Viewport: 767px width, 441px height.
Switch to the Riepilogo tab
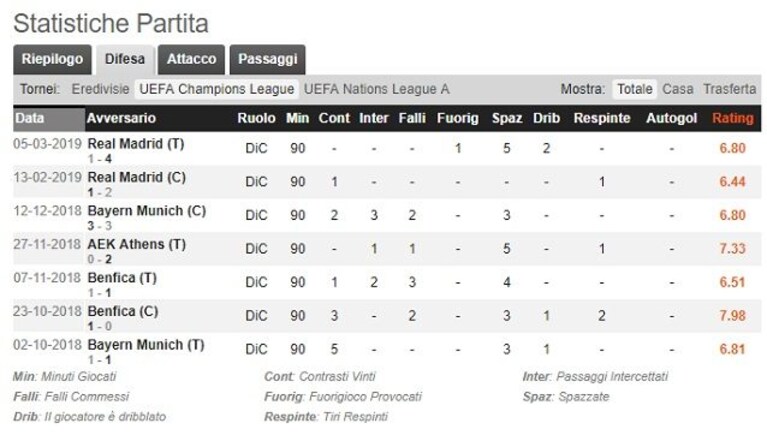pyautogui.click(x=52, y=60)
